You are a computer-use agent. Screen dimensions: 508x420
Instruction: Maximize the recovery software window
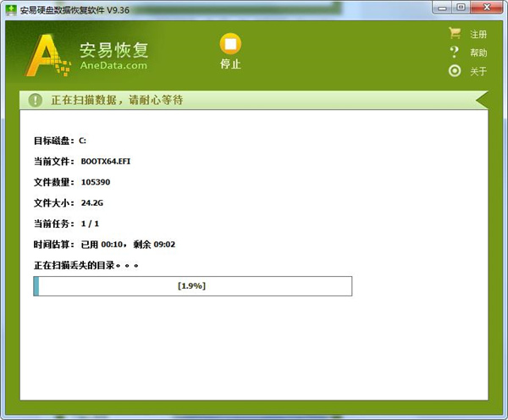point(461,8)
